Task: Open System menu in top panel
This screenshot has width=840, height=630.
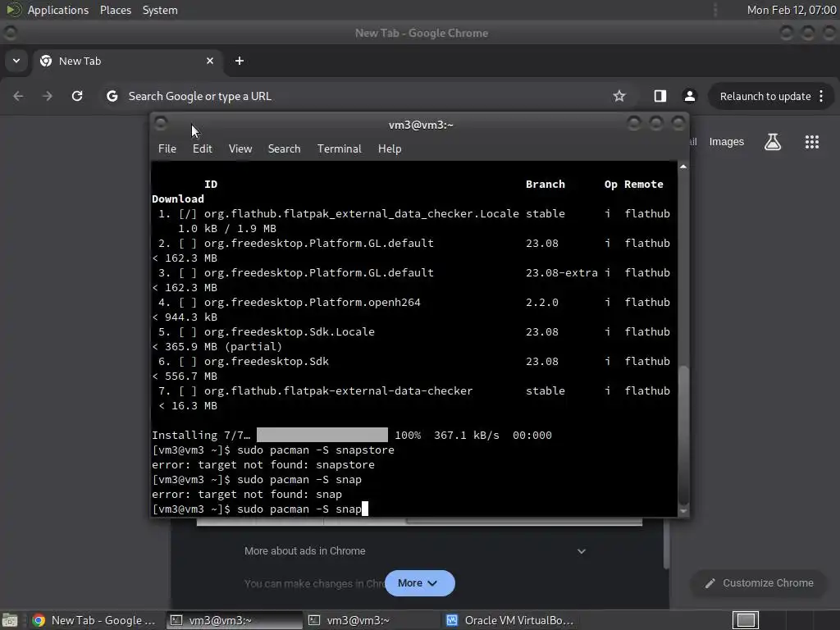Action: point(160,10)
